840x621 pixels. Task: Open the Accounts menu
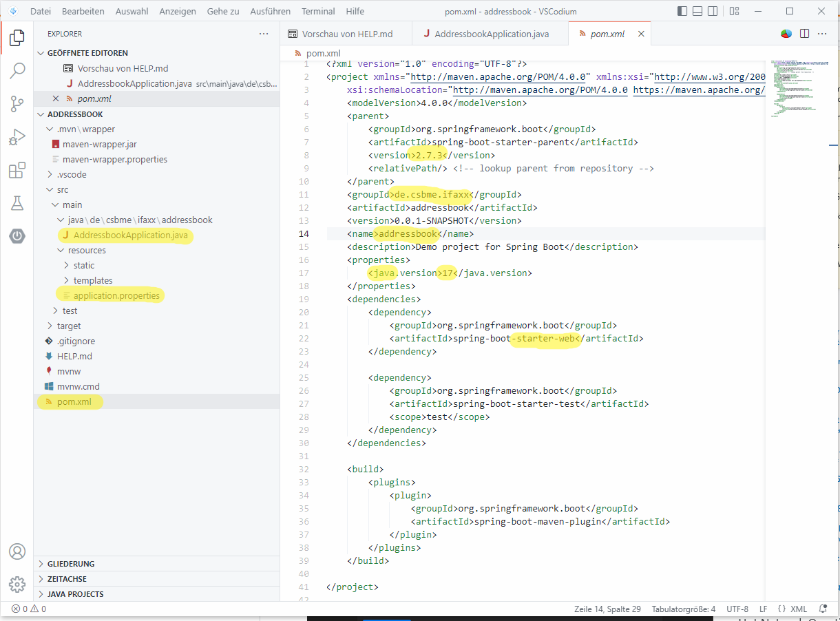[17, 551]
